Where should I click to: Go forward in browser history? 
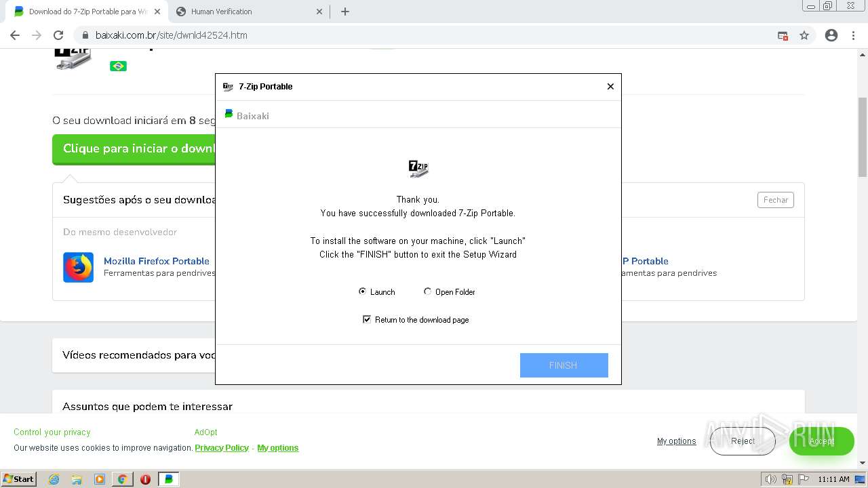click(37, 35)
